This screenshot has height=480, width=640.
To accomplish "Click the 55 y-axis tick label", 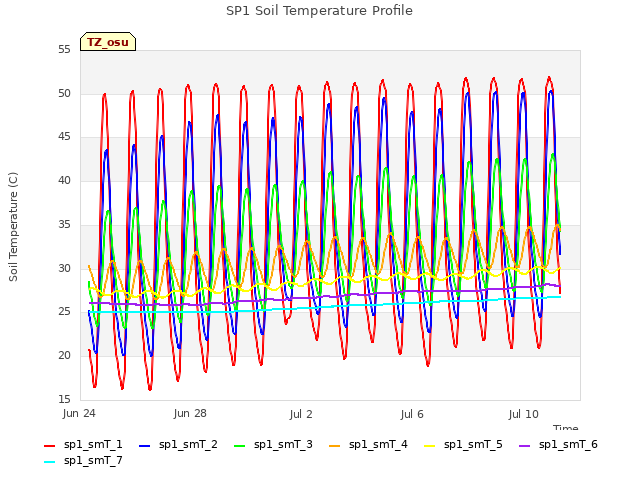I will pos(64,50).
